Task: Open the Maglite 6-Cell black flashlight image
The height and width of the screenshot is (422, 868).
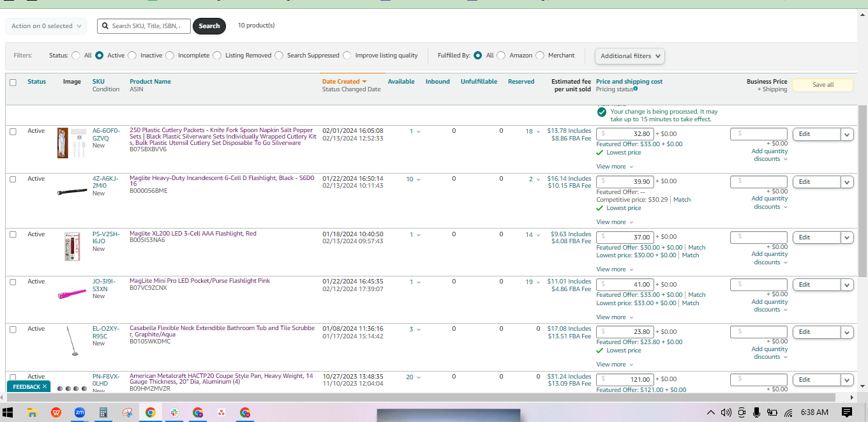Action: click(x=71, y=192)
